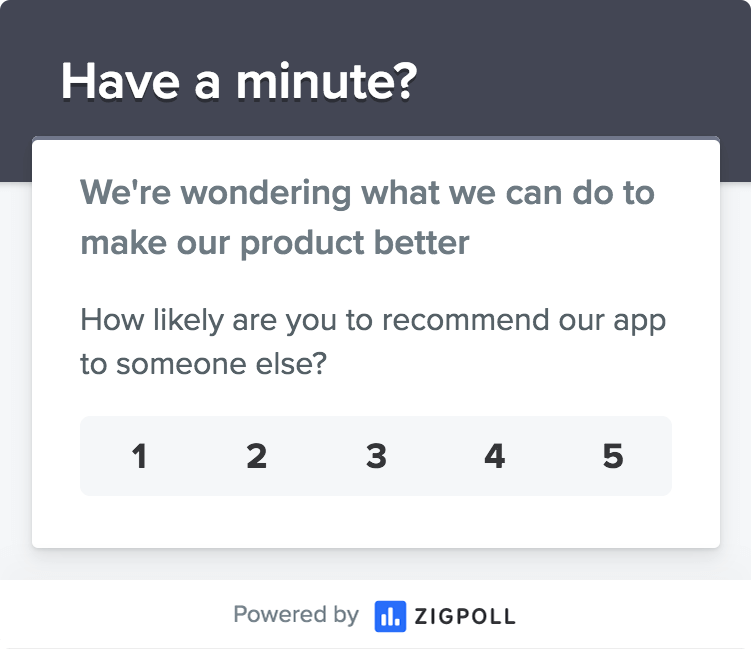
Task: Choose the lowest likelihood score
Action: coord(139,456)
